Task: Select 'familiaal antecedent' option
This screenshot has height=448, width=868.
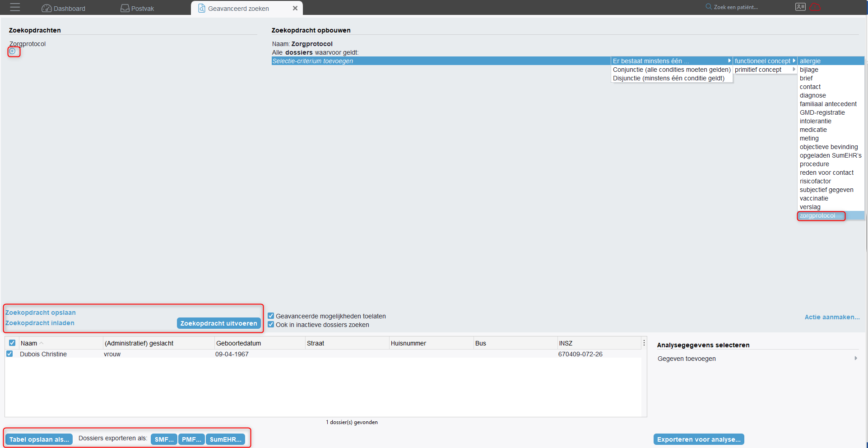Action: [831, 104]
